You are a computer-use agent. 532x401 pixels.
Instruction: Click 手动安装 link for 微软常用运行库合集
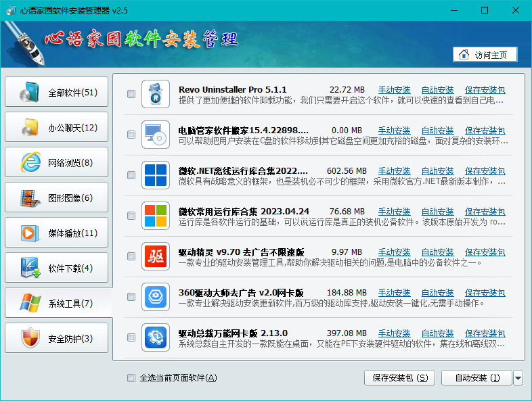pyautogui.click(x=394, y=212)
